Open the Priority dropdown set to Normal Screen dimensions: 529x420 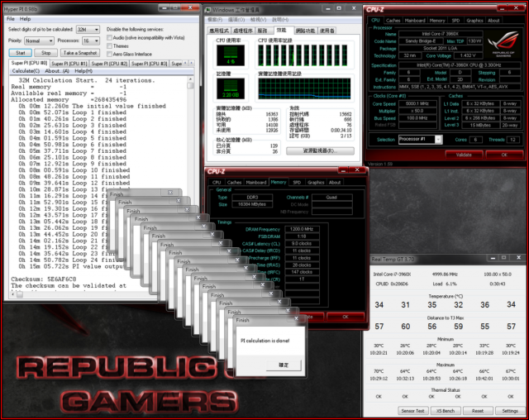[39, 41]
